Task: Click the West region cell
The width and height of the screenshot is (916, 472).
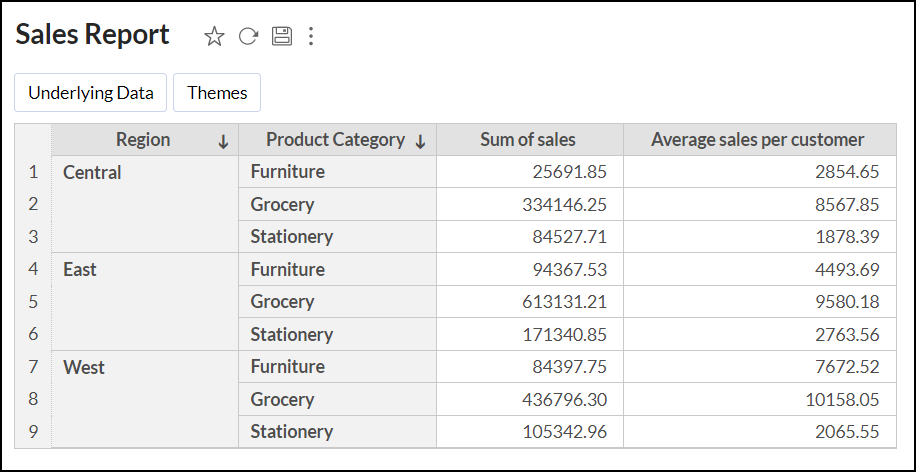Action: [84, 367]
